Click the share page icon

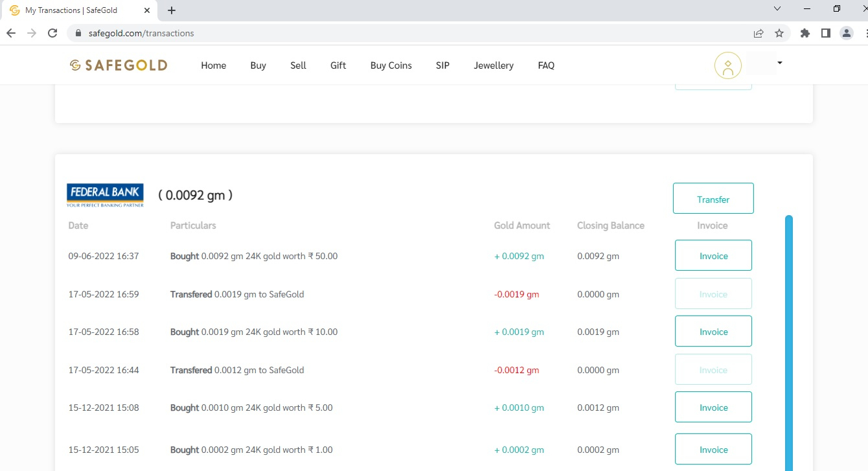[x=759, y=33]
